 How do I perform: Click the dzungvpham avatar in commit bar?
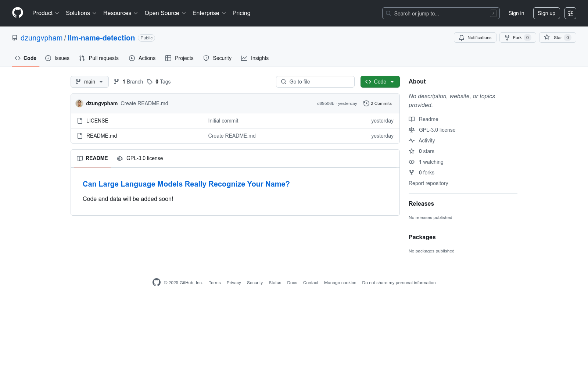[x=79, y=103]
